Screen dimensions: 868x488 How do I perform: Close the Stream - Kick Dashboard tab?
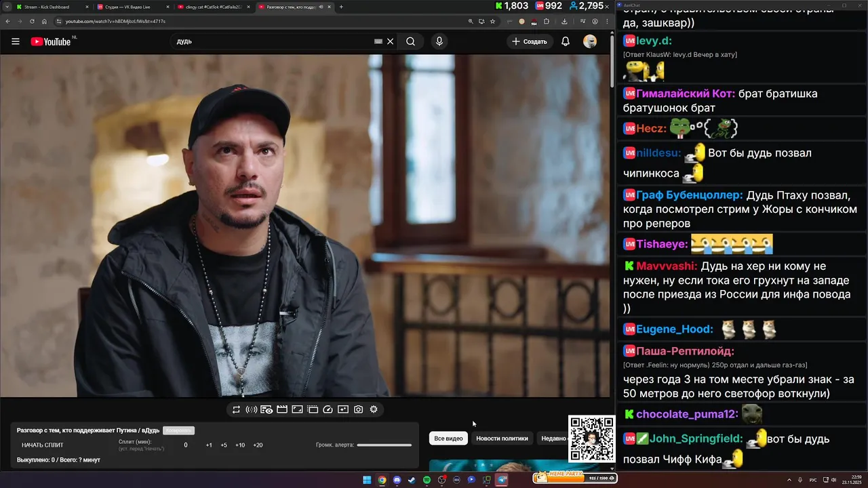tap(87, 7)
